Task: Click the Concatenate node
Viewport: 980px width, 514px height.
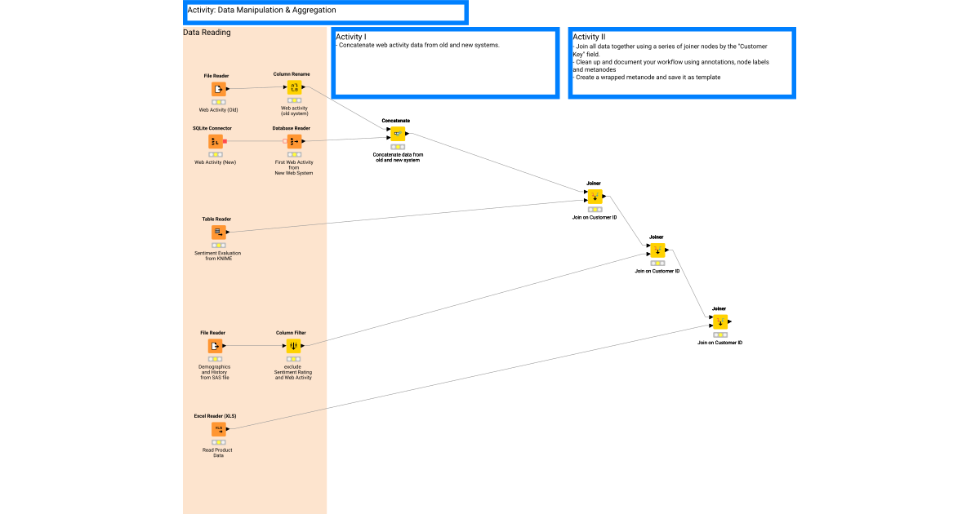Action: 398,134
